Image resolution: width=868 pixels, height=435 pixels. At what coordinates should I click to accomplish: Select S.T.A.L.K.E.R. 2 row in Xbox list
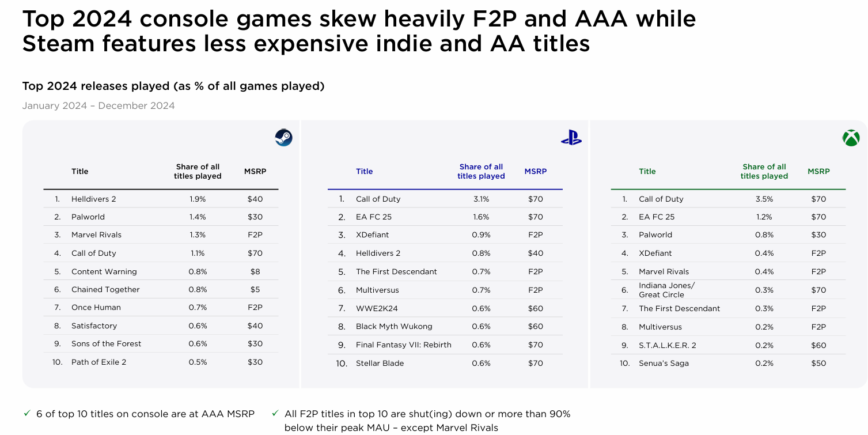(x=728, y=345)
